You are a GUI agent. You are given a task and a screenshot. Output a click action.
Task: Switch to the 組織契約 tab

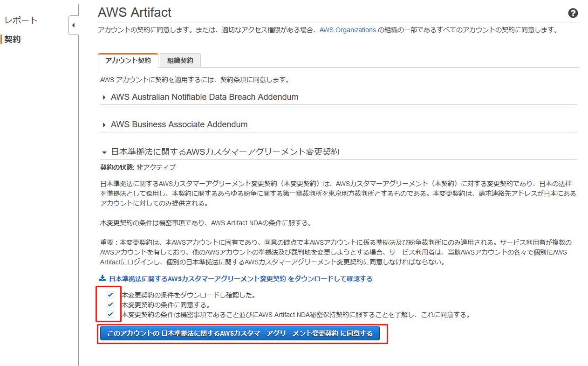click(180, 61)
